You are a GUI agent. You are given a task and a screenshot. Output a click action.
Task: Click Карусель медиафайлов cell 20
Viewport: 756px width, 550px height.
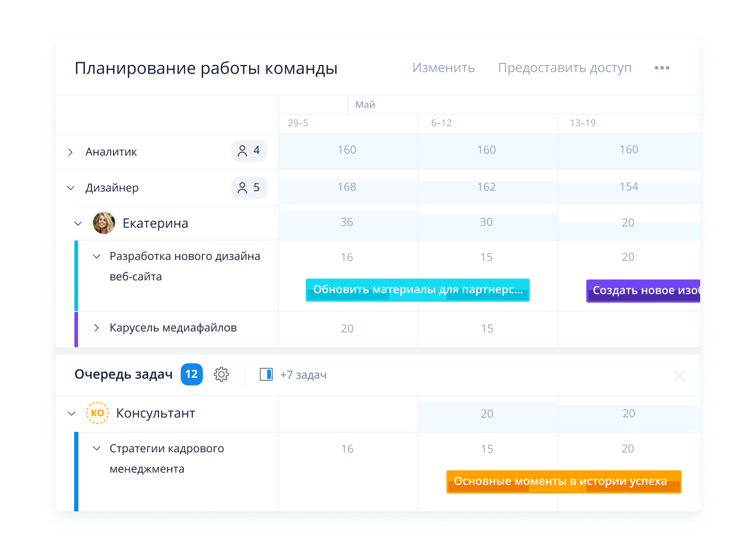[347, 329]
